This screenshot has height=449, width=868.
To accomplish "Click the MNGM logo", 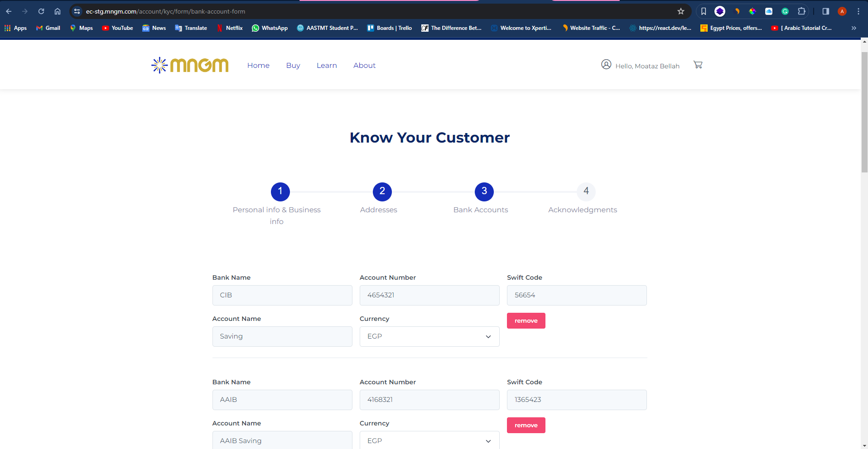I will tap(190, 65).
